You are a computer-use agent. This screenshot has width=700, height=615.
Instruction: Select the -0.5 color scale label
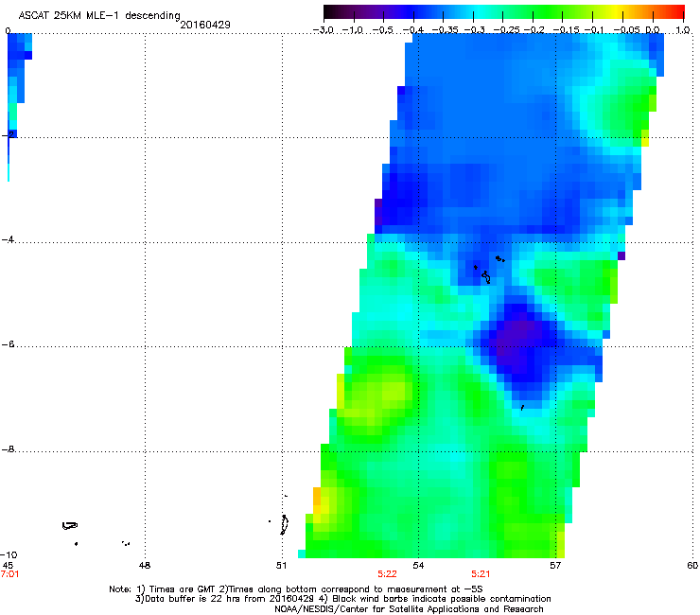tap(383, 30)
